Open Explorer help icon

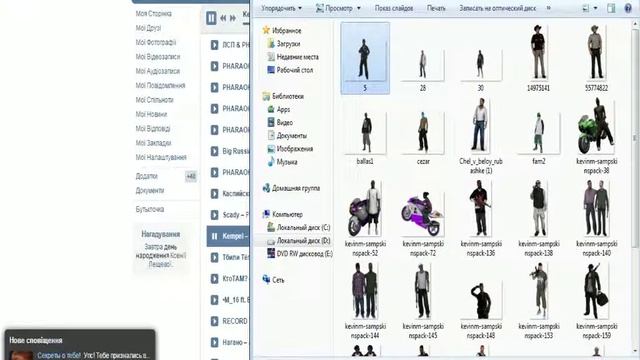[x=628, y=8]
